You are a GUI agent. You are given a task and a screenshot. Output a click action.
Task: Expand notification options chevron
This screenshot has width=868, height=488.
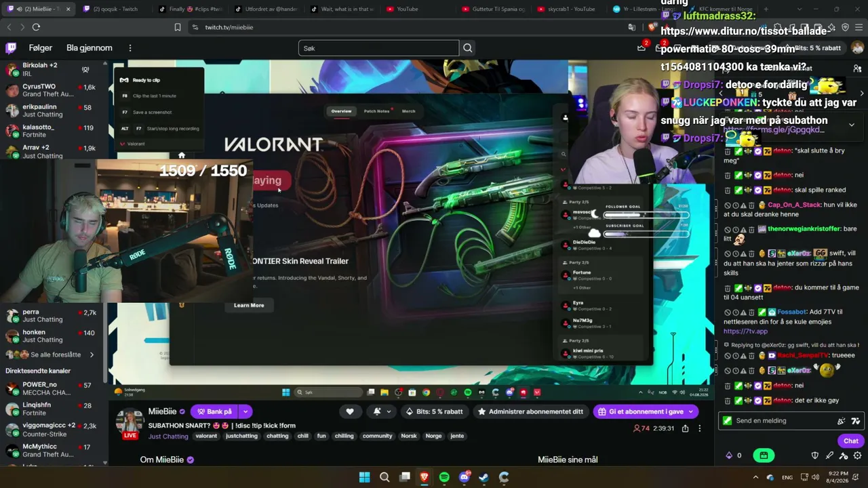389,411
